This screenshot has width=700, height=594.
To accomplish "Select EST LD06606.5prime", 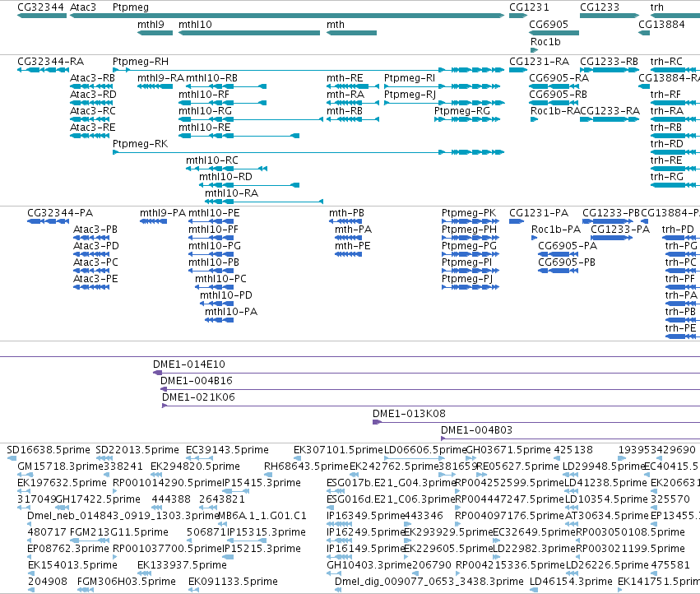I will [x=425, y=450].
